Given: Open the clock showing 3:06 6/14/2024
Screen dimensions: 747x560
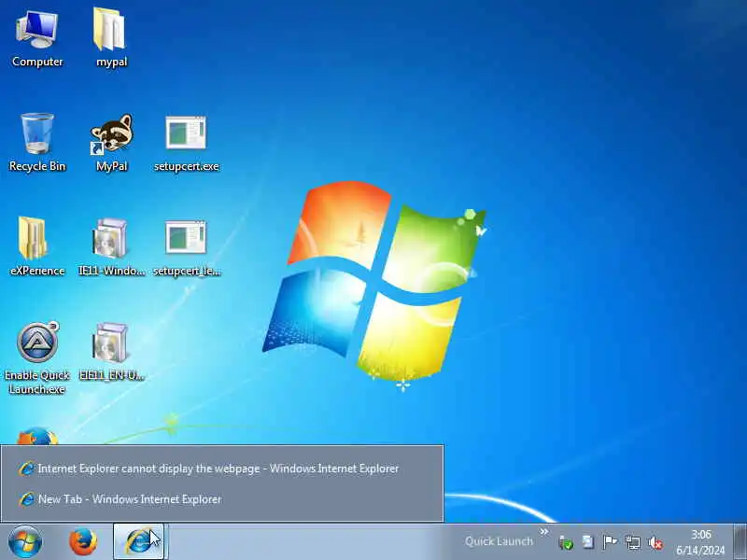Looking at the screenshot, I should 701,542.
